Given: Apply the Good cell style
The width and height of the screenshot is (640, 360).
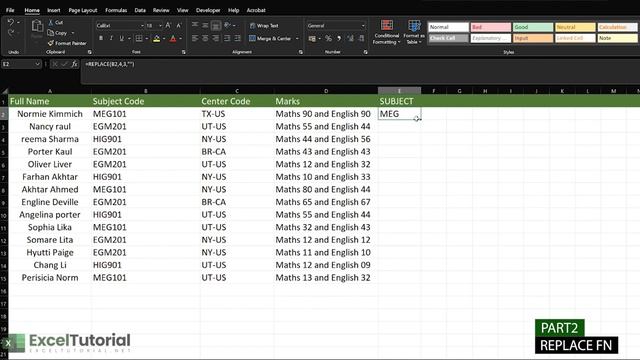Looking at the screenshot, I should tap(533, 27).
